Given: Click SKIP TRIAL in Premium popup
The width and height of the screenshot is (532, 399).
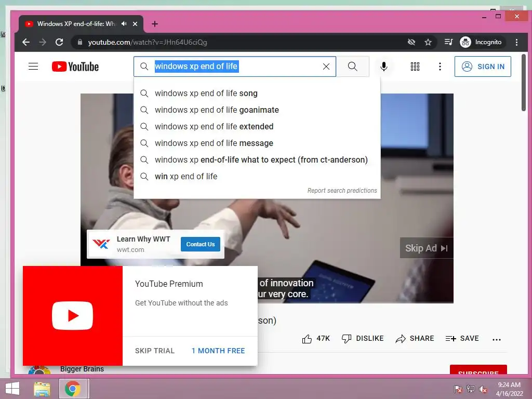Looking at the screenshot, I should [x=155, y=351].
